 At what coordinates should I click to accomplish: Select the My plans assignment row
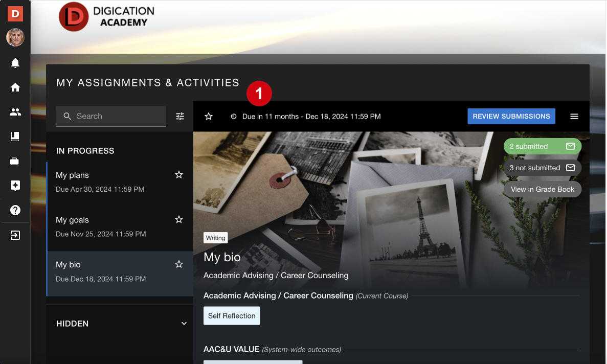coord(120,184)
